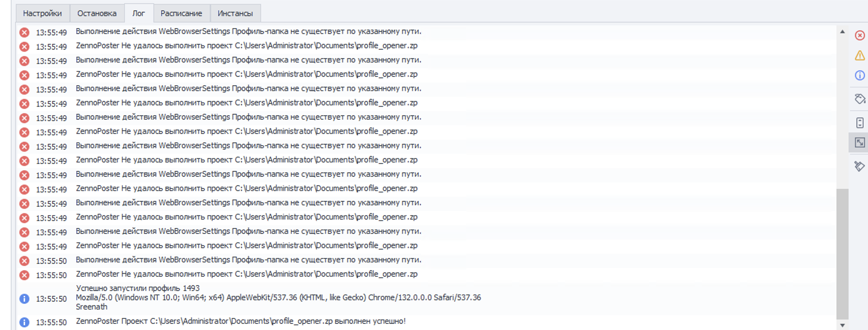
Task: Click the vertical scrollbar thumb of the log
Action: (842, 254)
